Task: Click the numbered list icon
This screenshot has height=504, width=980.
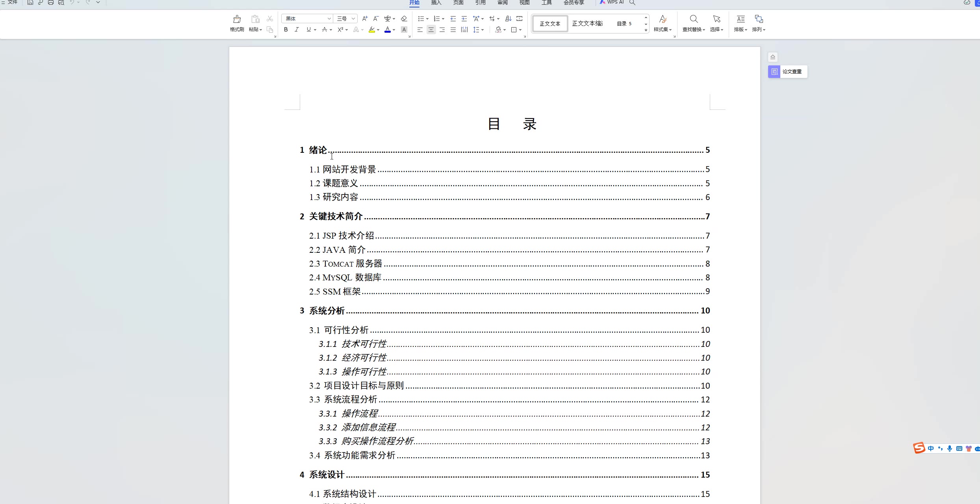Action: pos(436,19)
